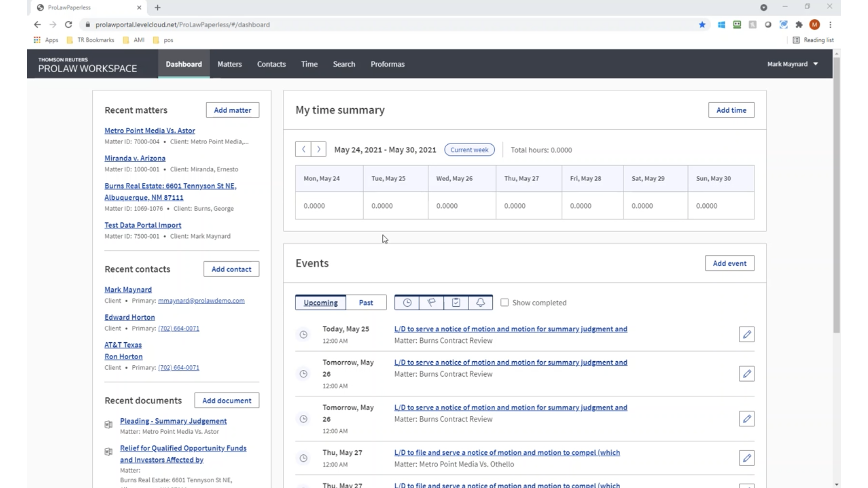
Task: Open browser Extensions puzzle icon
Action: point(799,24)
